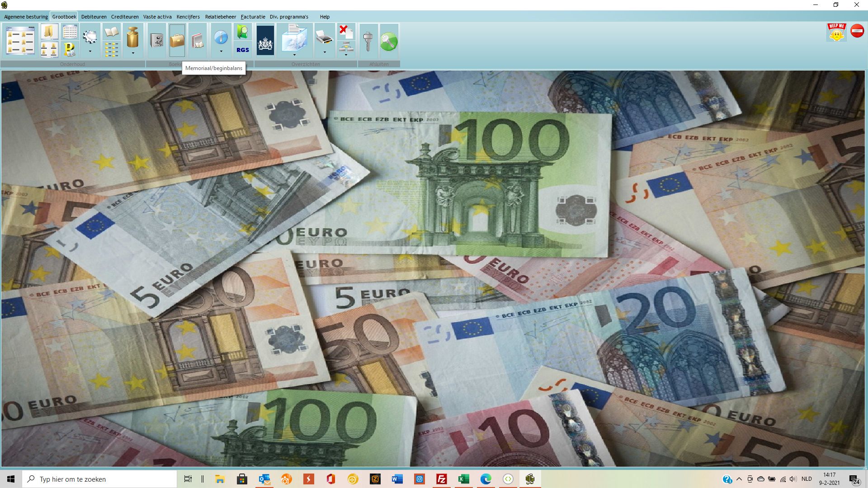This screenshot has width=868, height=488.
Task: Click the Memoriaal/beginbalans briefcase icon
Action: (x=177, y=41)
